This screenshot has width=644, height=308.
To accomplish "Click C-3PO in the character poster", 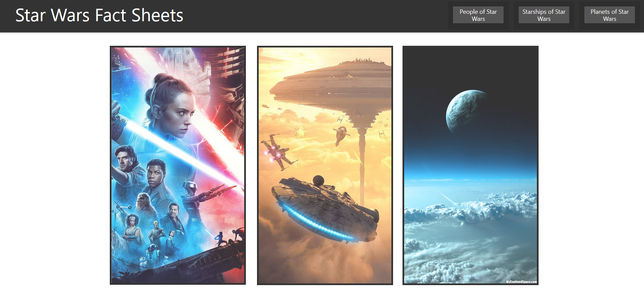I will [x=156, y=231].
